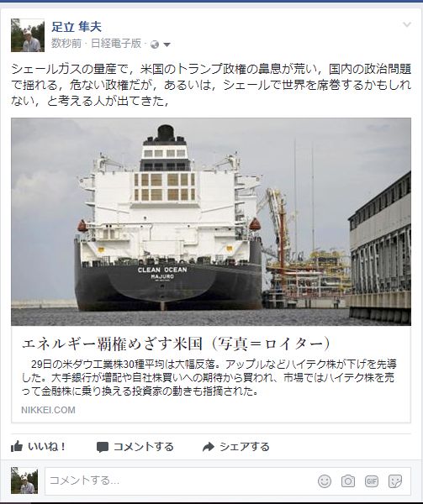
Task: Click the コメントする speech bubble icon
Action: (103, 447)
